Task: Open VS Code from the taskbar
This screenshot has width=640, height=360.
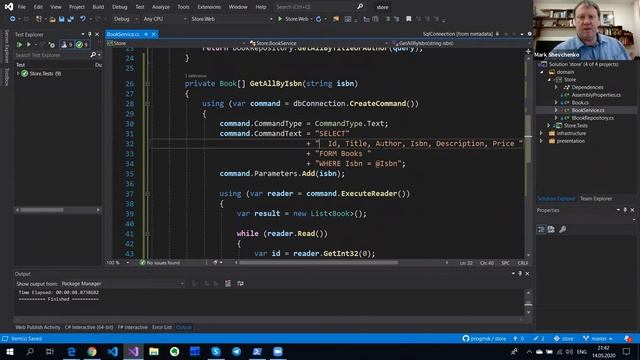Action: (x=113, y=351)
